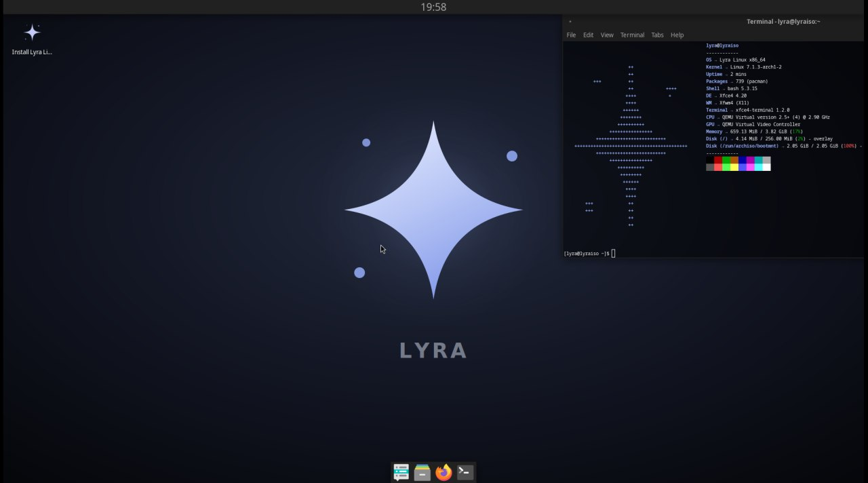Click the 'Uptime' line showing 2 mins

click(726, 74)
